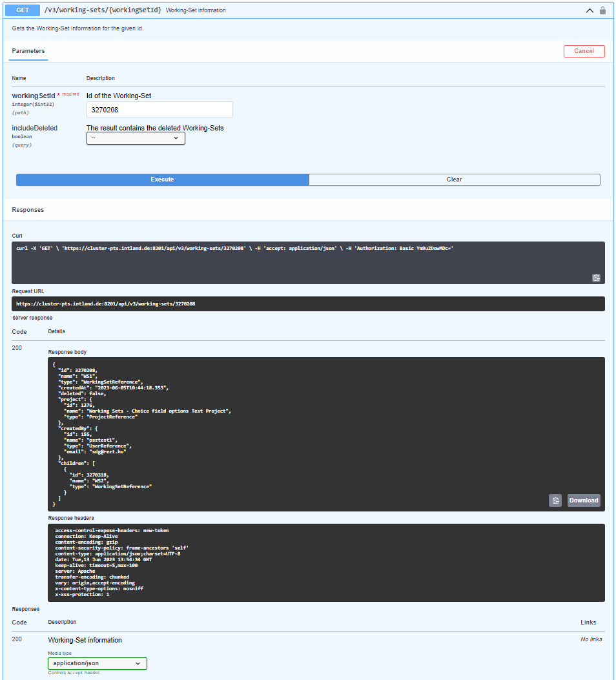Click the Request URL text box
The image size is (616, 680).
[x=308, y=304]
